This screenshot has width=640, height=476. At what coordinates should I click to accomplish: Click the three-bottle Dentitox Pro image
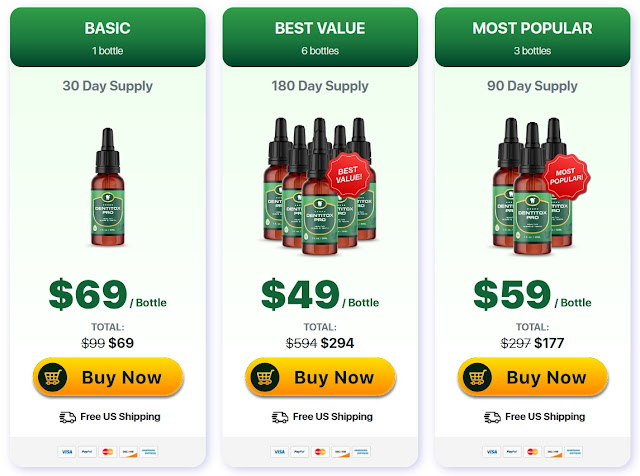[532, 186]
